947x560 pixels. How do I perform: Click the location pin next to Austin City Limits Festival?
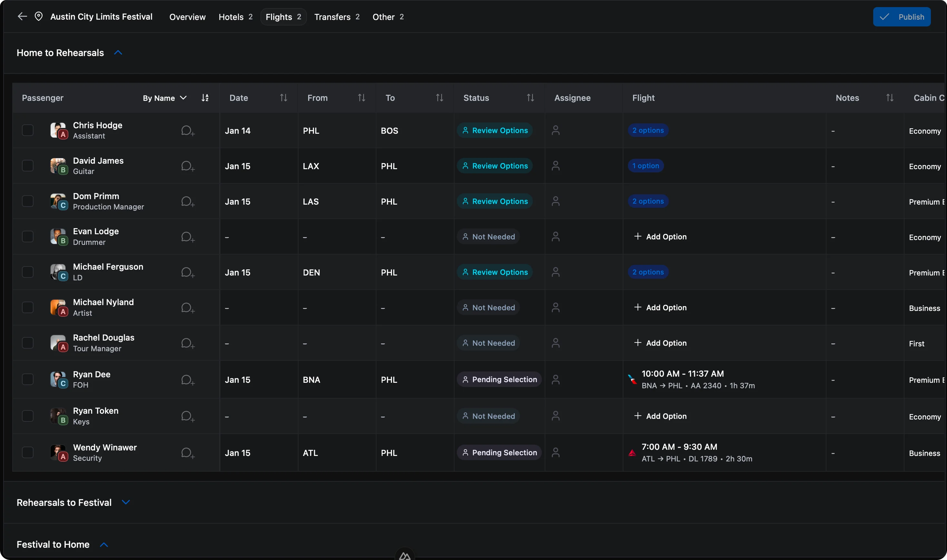coord(39,16)
